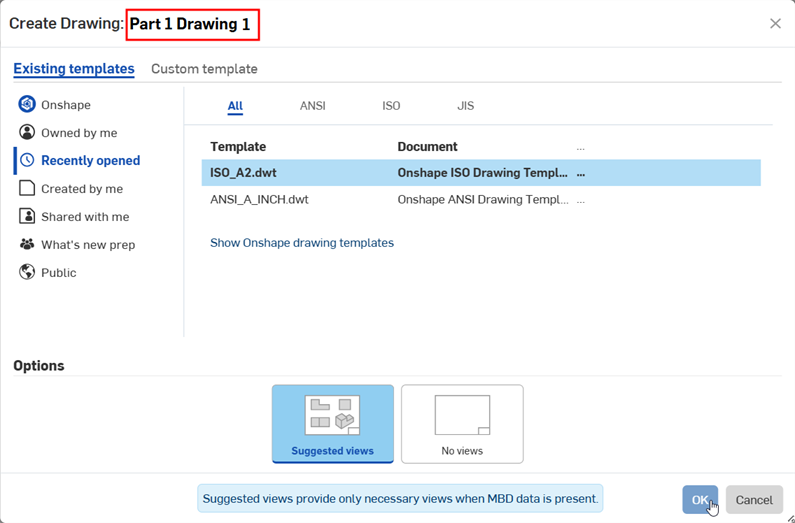Filter templates by ANSI
The height and width of the screenshot is (523, 795).
[313, 106]
